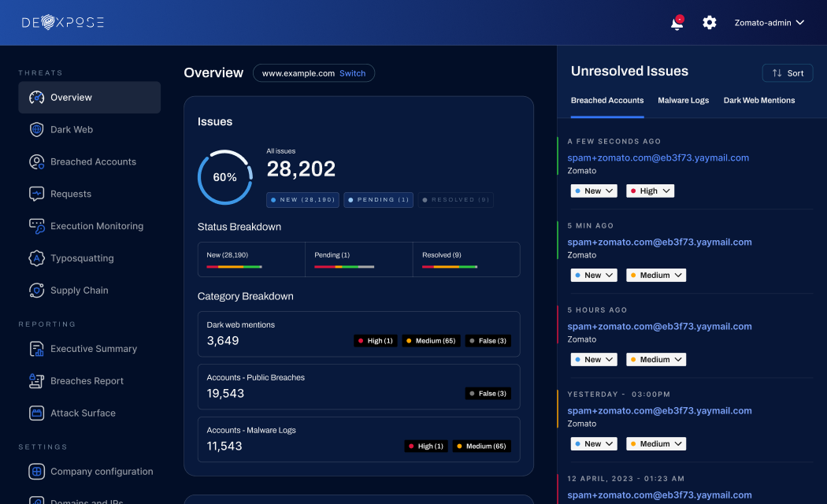Click the Dark Web shield icon
This screenshot has height=504, width=827.
36,130
